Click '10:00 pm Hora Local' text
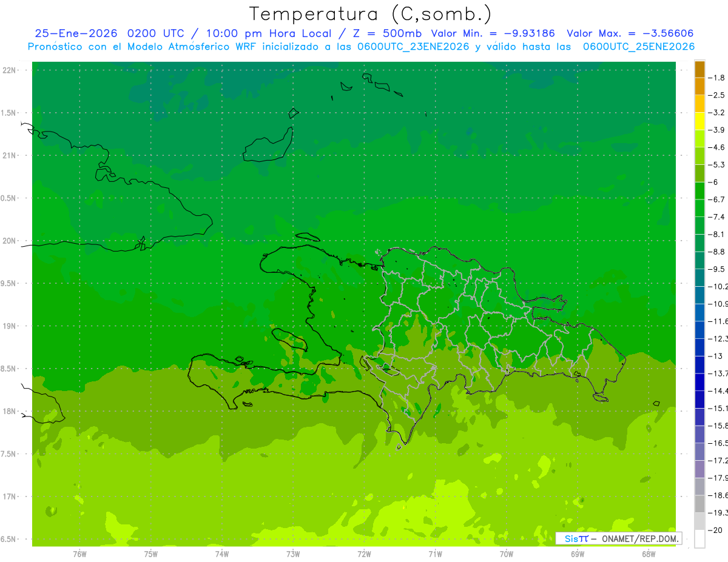 coord(269,33)
